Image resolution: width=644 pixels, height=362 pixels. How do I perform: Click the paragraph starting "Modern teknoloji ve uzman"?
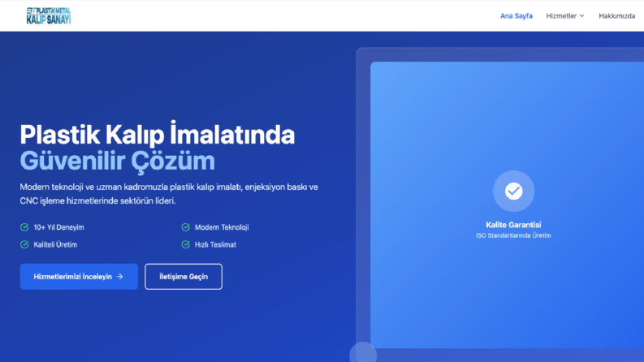pos(169,194)
